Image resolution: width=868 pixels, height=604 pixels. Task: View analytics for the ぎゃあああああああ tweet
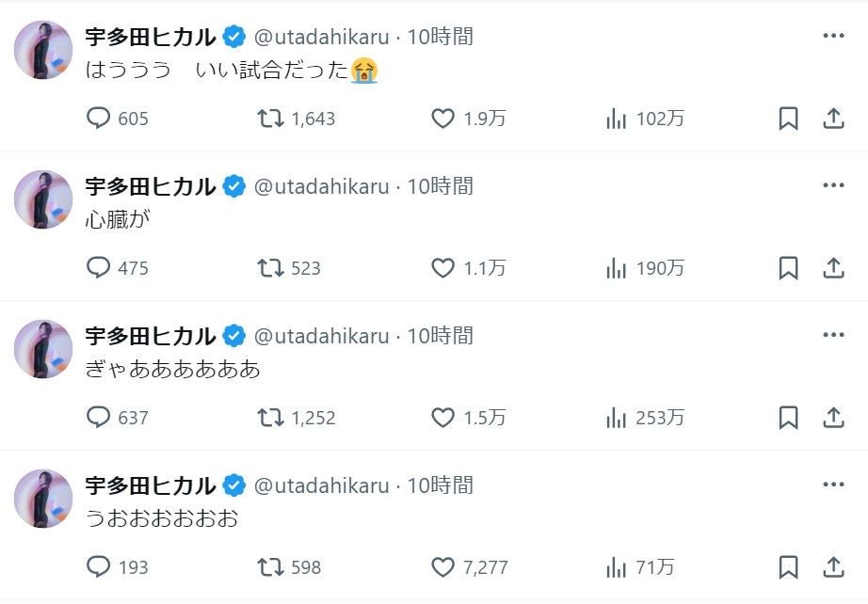617,419
